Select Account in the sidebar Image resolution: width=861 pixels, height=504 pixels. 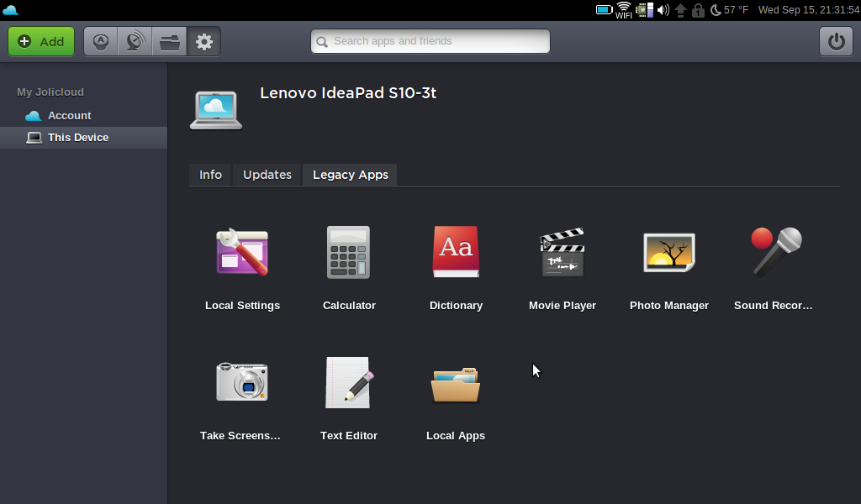pos(69,116)
